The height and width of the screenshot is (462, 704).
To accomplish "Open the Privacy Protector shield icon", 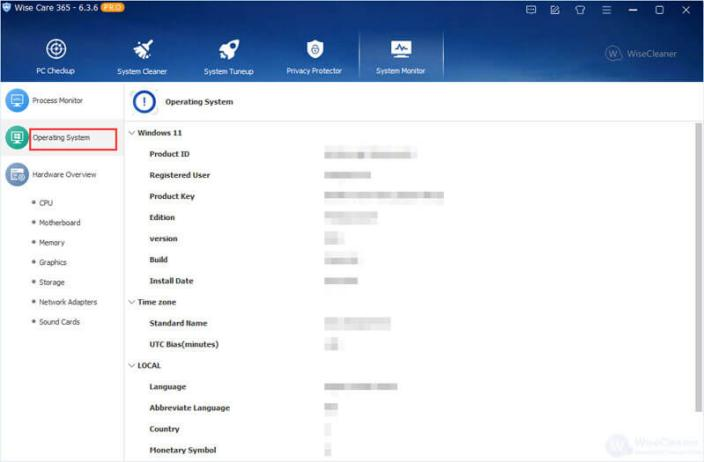I will (x=315, y=48).
